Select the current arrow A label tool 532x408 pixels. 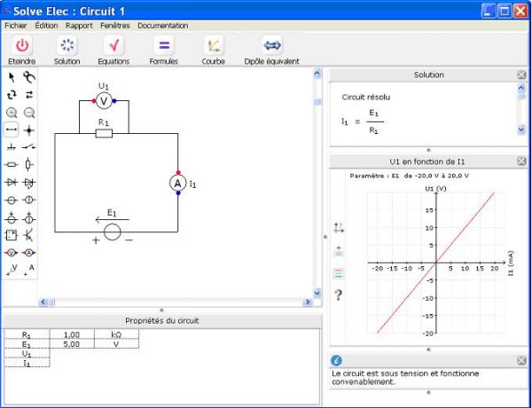(x=29, y=270)
